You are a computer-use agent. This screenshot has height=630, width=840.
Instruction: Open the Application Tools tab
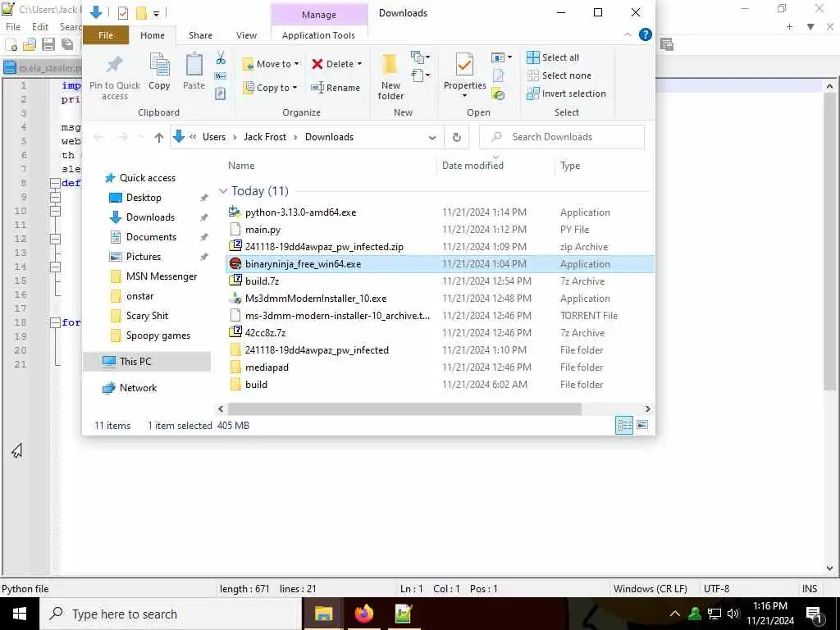click(318, 35)
